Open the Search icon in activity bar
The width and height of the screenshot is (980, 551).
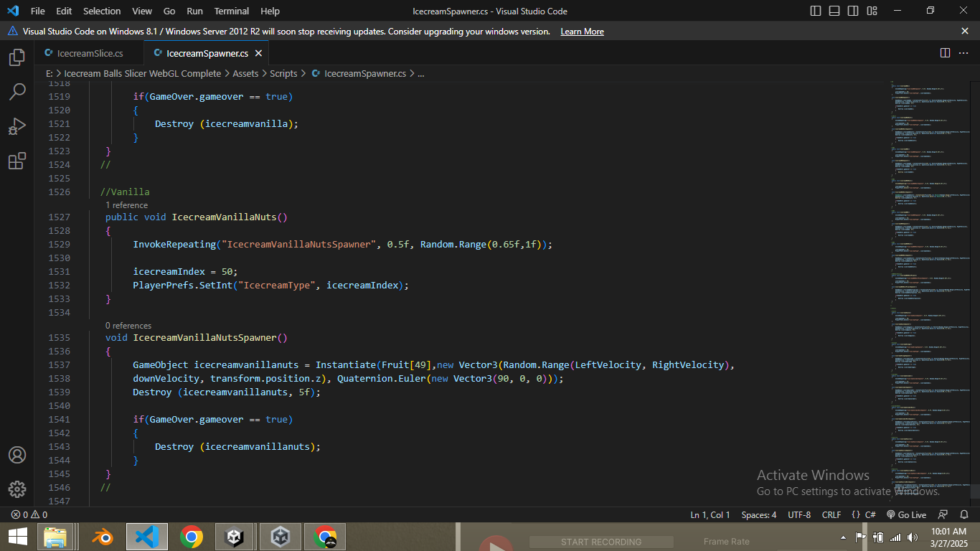17,92
